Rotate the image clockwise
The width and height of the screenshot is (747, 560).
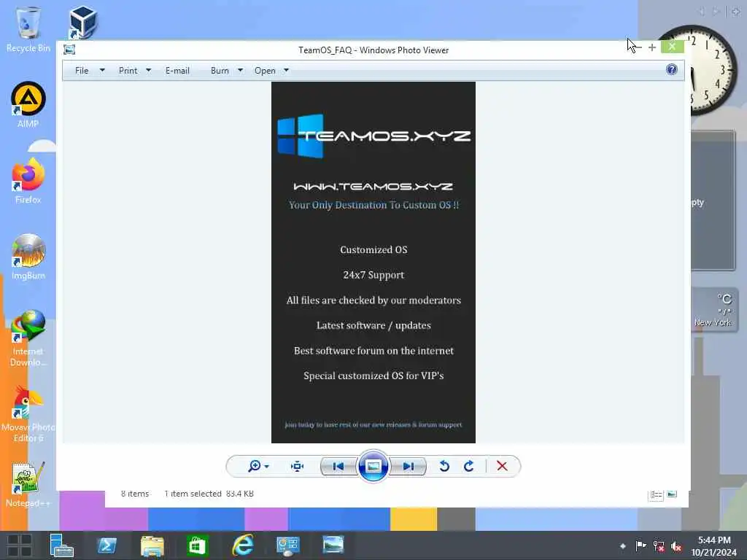tap(469, 466)
